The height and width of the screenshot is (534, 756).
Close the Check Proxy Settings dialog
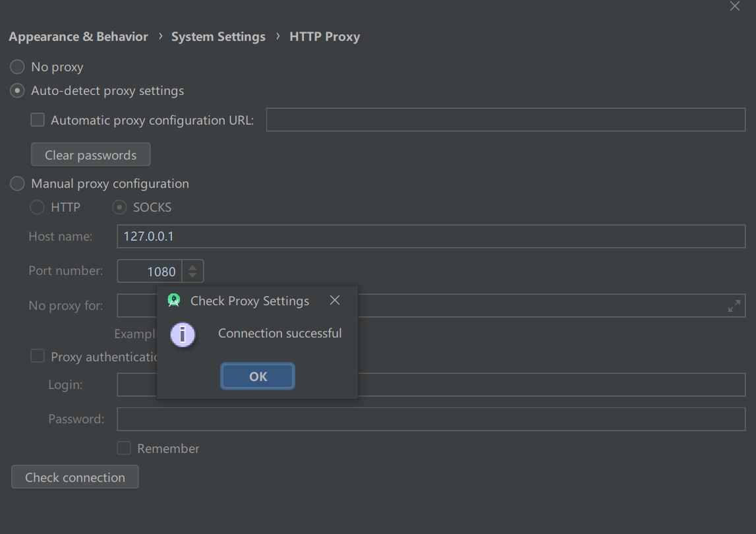coord(335,301)
